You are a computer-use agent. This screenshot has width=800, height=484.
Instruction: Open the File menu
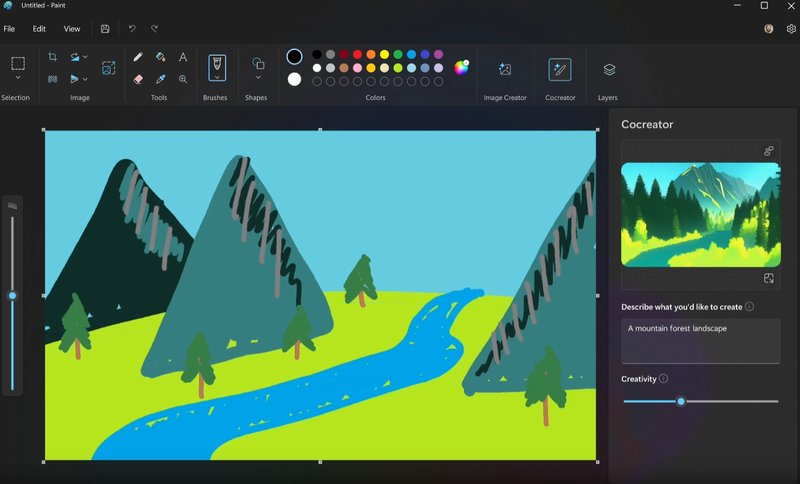[9, 29]
